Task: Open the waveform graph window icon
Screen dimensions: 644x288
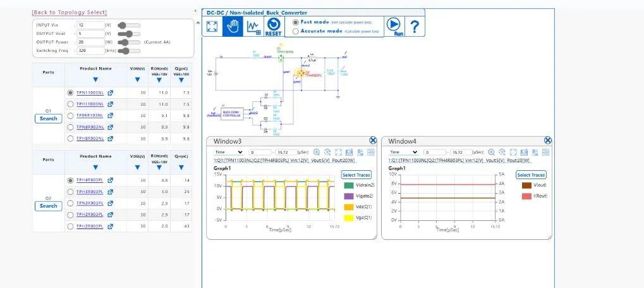Action: pos(253,27)
